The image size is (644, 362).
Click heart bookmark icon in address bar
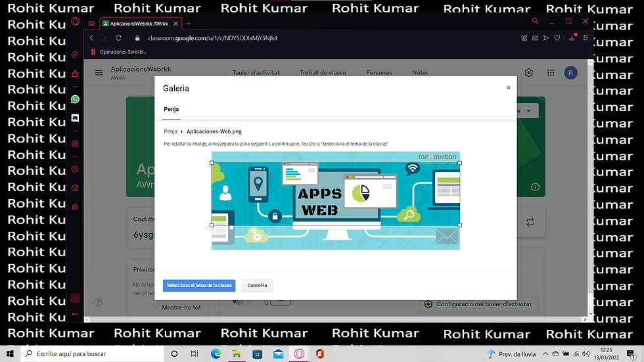click(x=557, y=37)
